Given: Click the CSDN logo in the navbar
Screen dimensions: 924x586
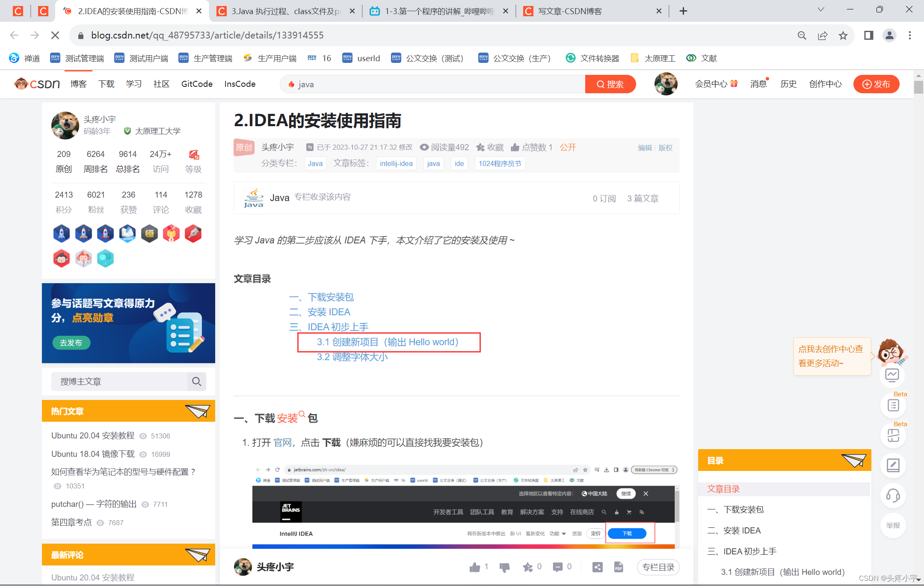Looking at the screenshot, I should 36,84.
